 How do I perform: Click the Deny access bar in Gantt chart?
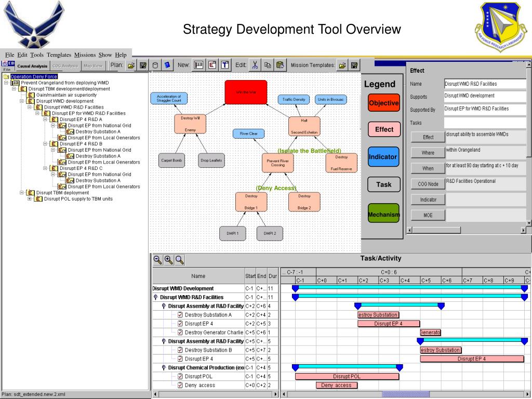337,385
